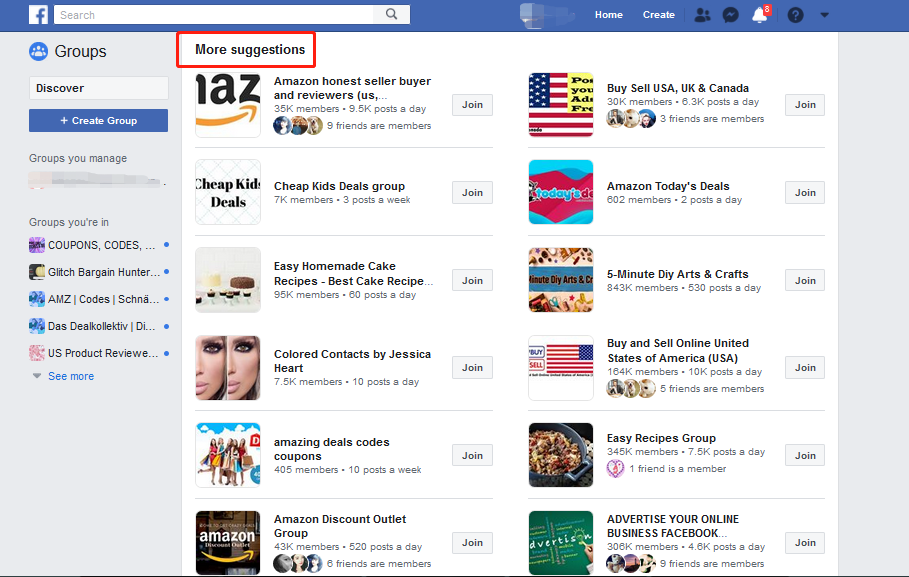Open the friend requests icon

pos(702,14)
